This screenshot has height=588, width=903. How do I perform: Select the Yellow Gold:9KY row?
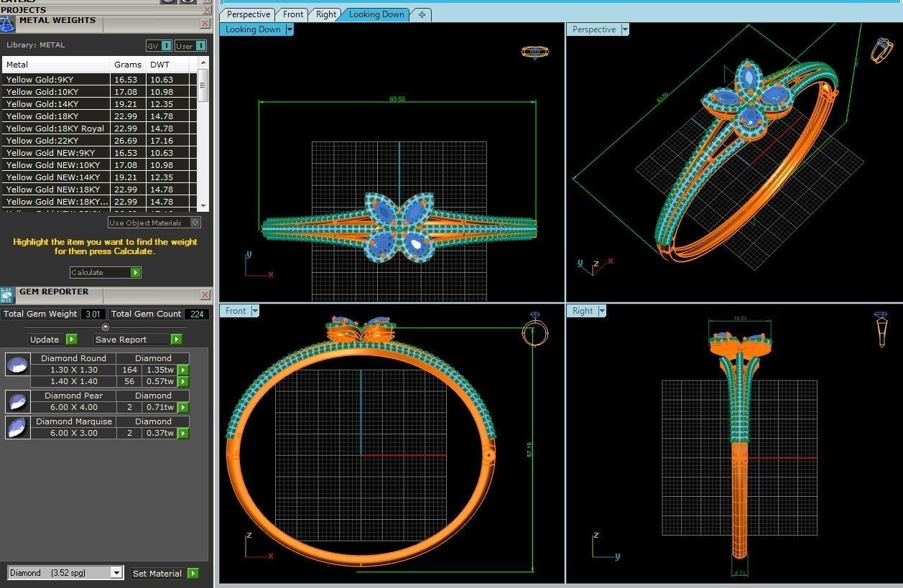[x=100, y=80]
